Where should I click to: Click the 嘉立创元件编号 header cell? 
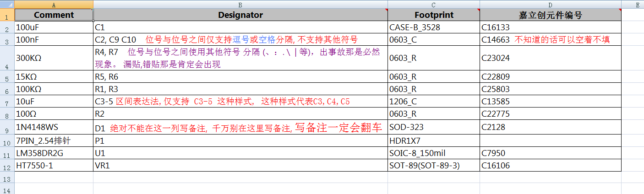(550, 15)
